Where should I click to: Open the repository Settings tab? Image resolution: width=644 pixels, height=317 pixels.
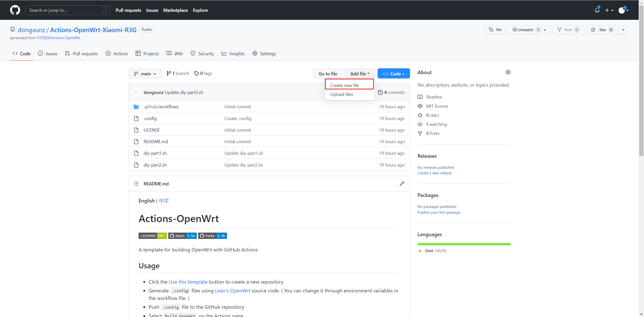coord(264,54)
